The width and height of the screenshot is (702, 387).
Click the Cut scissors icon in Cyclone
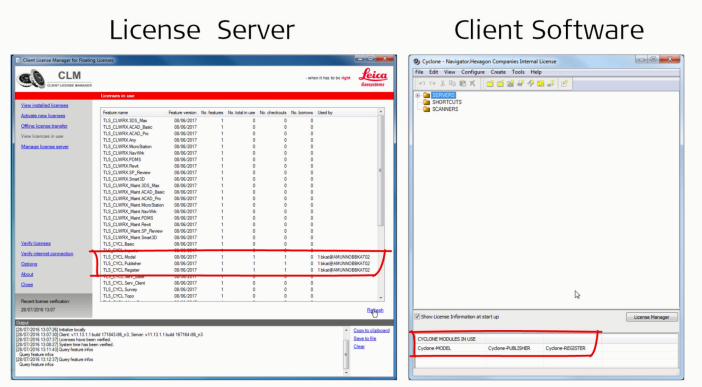click(442, 84)
